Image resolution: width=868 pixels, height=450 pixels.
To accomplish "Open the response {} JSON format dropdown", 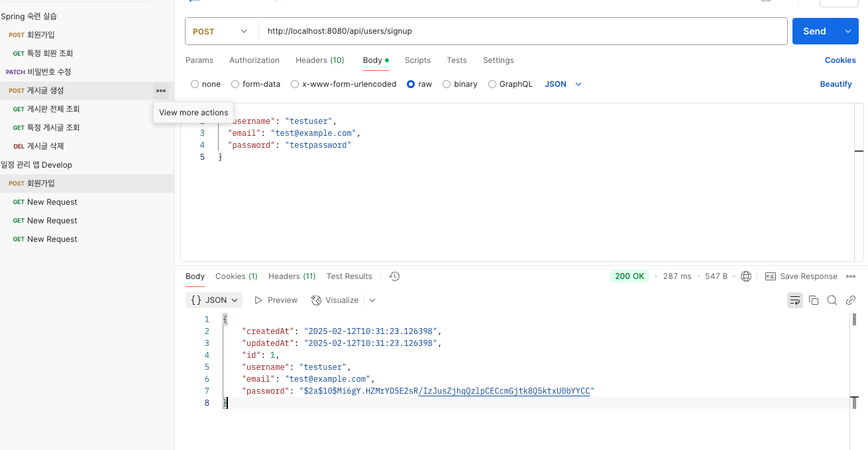I will click(x=214, y=300).
